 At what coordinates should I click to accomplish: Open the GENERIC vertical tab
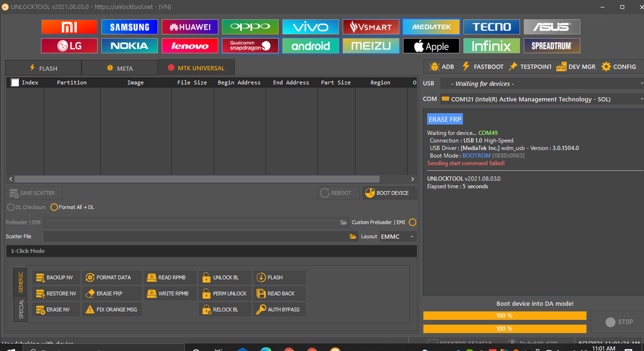point(21,282)
